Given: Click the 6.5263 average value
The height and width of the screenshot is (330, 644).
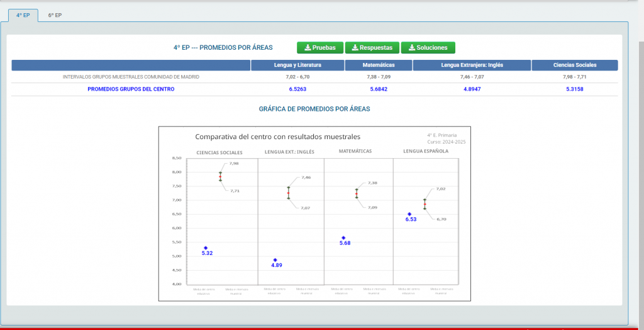Looking at the screenshot, I should coord(297,89).
